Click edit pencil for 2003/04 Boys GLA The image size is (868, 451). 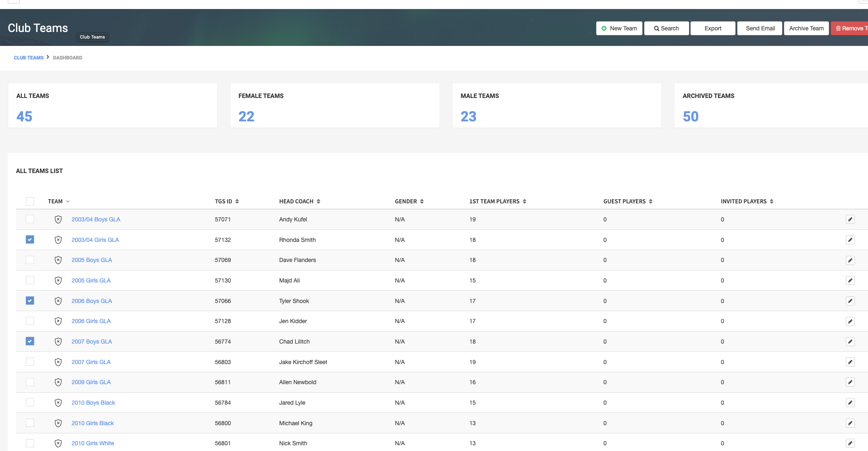[850, 219]
